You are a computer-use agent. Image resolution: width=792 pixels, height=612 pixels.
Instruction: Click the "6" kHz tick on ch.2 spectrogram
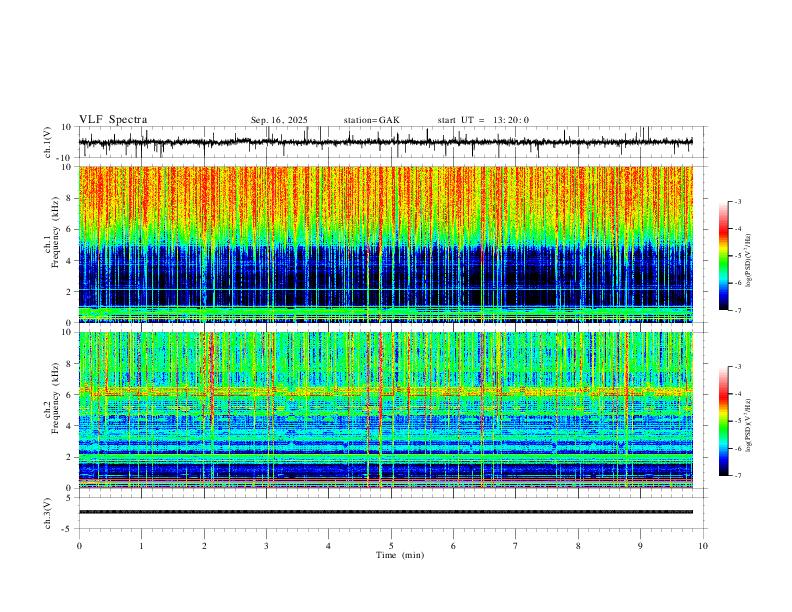[x=70, y=394]
